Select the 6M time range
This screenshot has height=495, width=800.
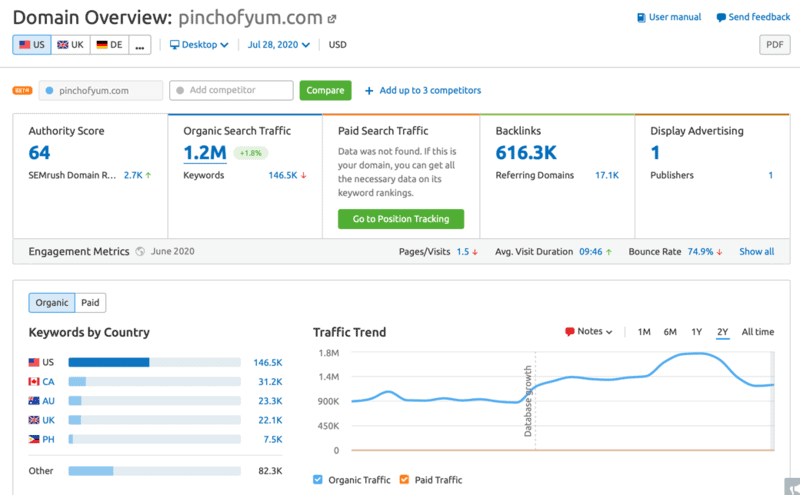point(670,332)
